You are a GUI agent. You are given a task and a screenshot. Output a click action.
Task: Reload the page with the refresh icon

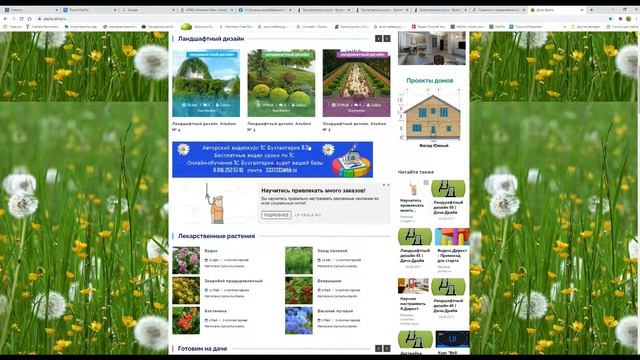[x=22, y=19]
